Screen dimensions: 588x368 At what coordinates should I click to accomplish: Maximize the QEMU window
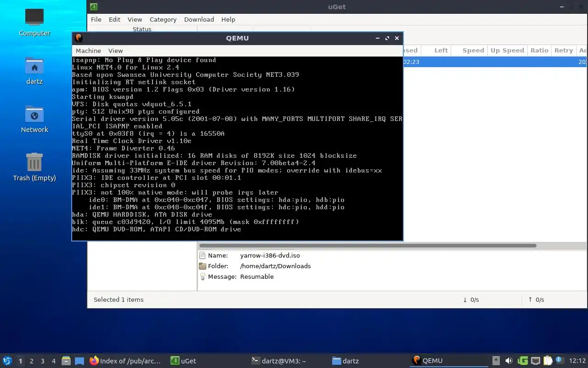pos(387,38)
